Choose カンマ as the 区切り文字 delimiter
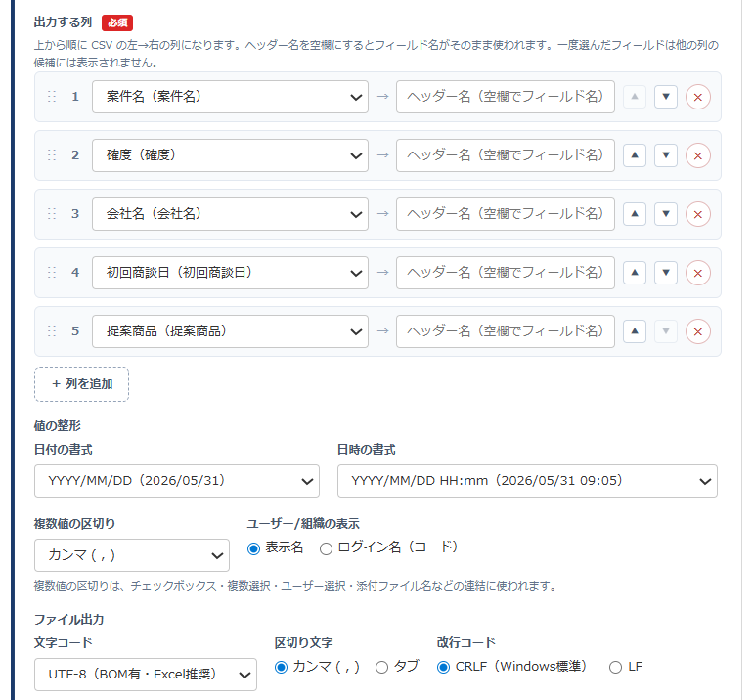The image size is (753, 700). coord(281,668)
